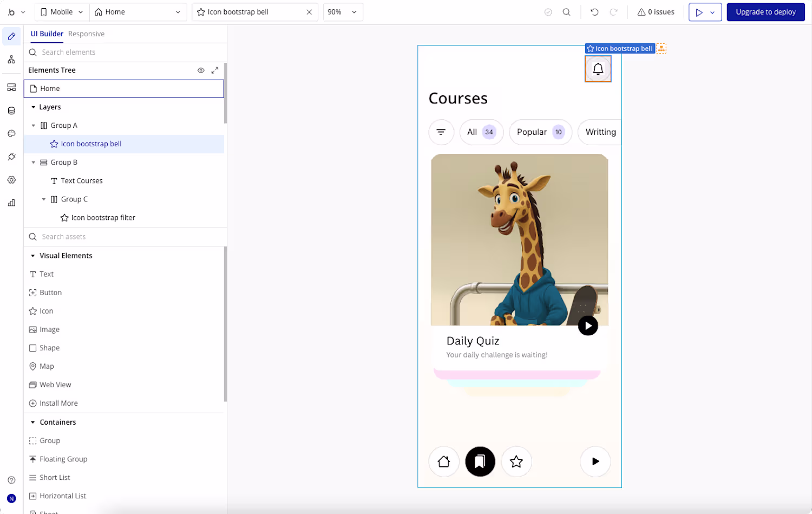Image resolution: width=812 pixels, height=514 pixels.
Task: Select Icon bootstrap filter tree item
Action: (x=124, y=218)
